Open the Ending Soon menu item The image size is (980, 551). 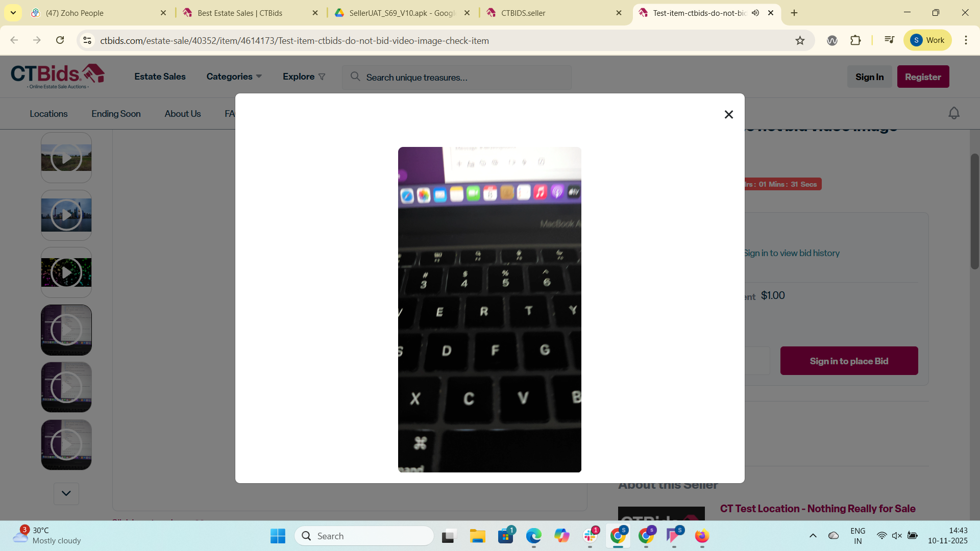click(116, 114)
